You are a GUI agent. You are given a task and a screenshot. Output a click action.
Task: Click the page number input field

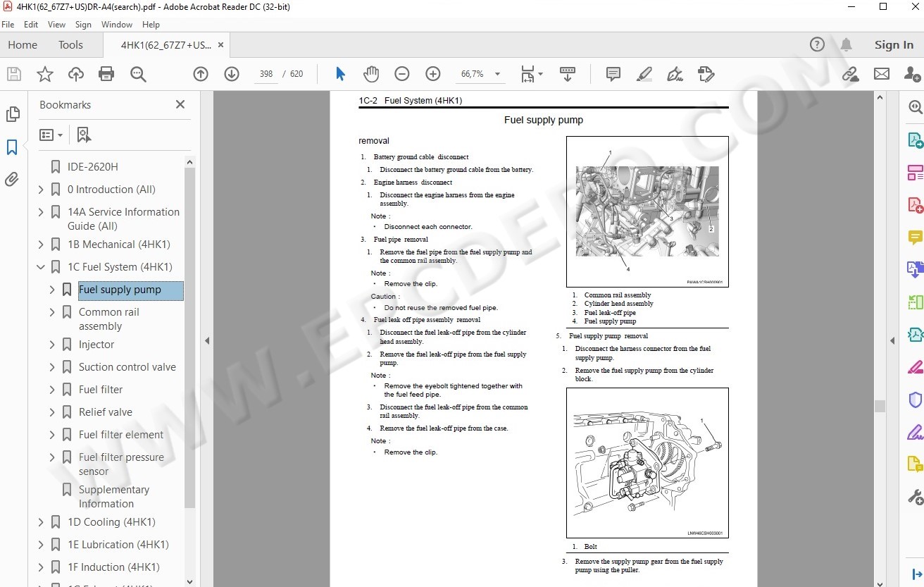point(266,74)
